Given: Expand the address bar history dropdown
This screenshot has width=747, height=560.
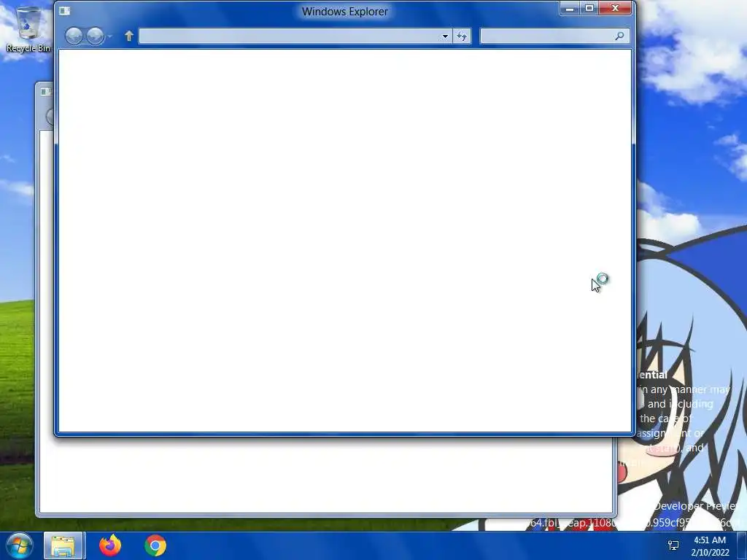Looking at the screenshot, I should point(445,36).
